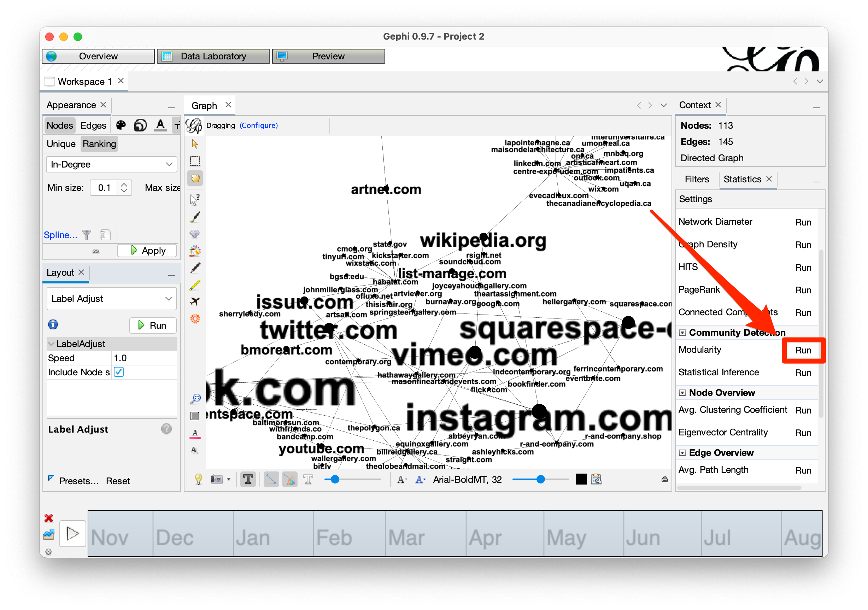Viewport: 868px width, 610px height.
Task: Select the Rectangle selection tool
Action: point(195,162)
